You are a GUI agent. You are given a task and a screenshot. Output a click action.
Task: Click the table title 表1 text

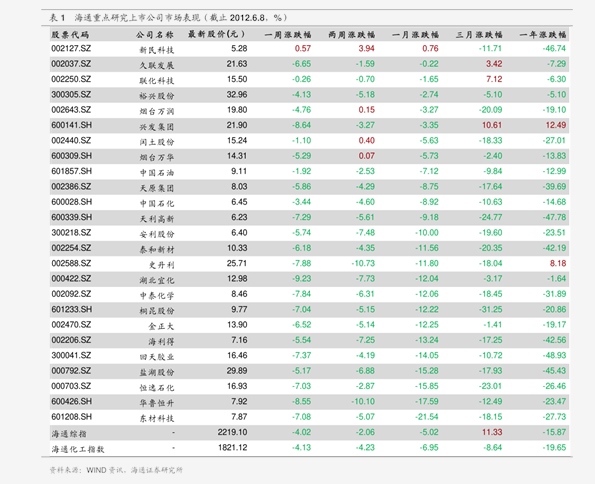(x=57, y=17)
